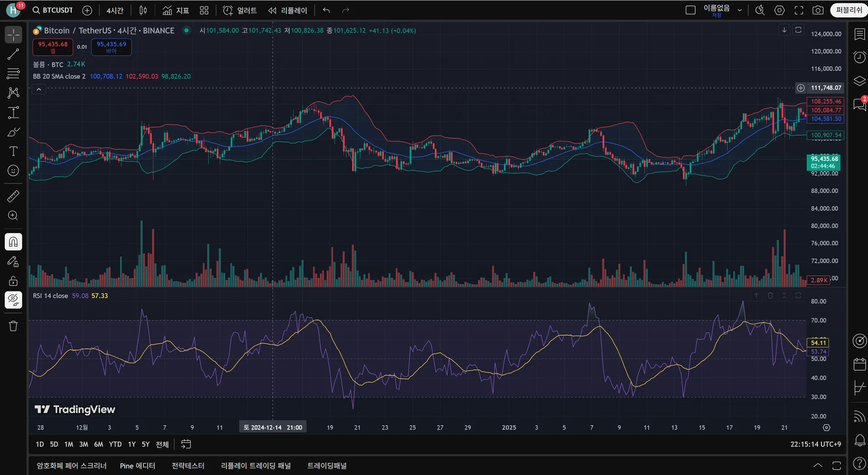Collapse the indicator legend chevron
Image resolution: width=868 pixels, height=475 pixels.
(39, 89)
